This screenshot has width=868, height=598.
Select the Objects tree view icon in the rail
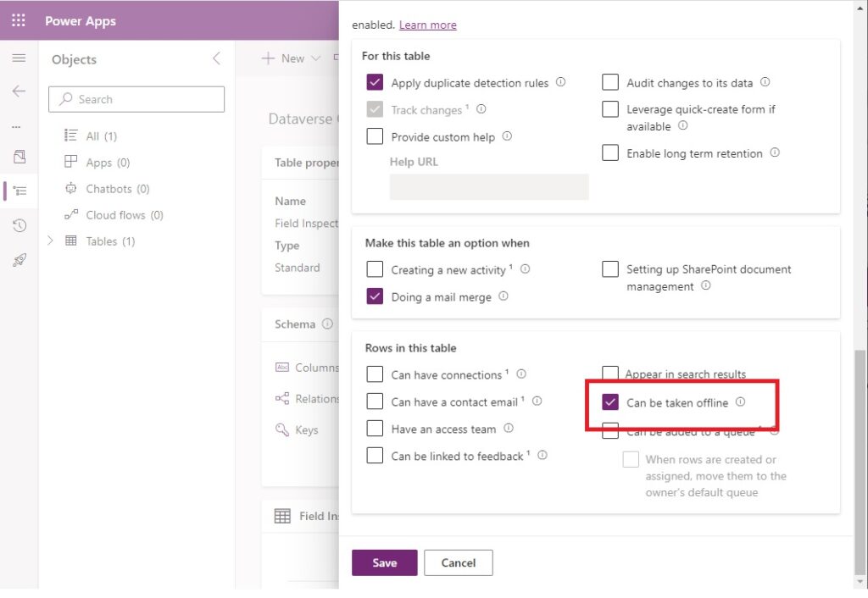point(19,191)
